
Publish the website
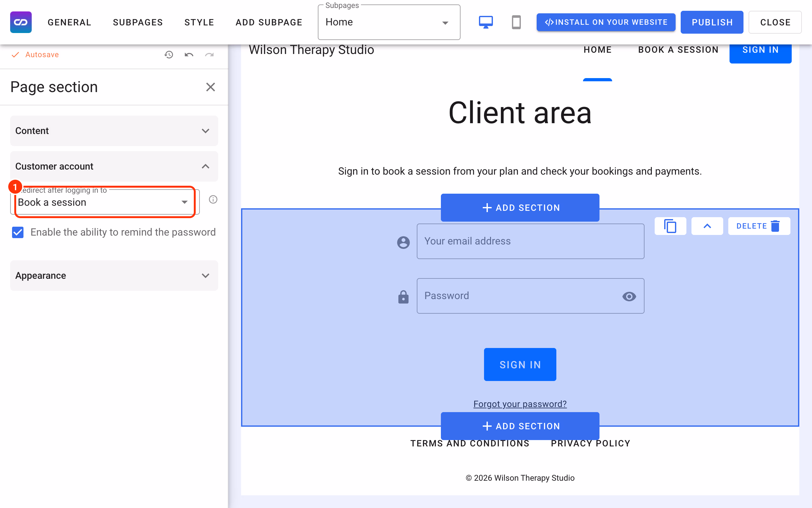pyautogui.click(x=712, y=22)
